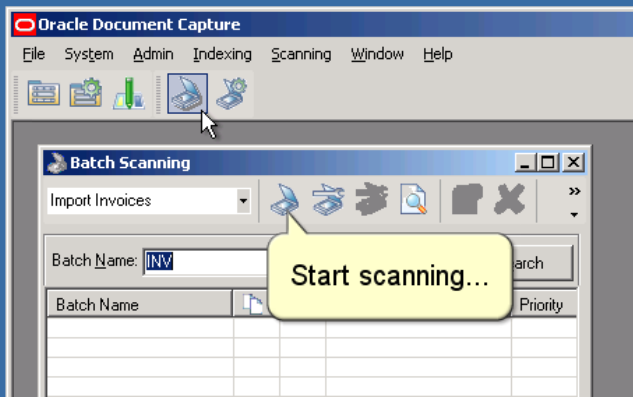Click the Batch Name input field containing INV

[205, 261]
